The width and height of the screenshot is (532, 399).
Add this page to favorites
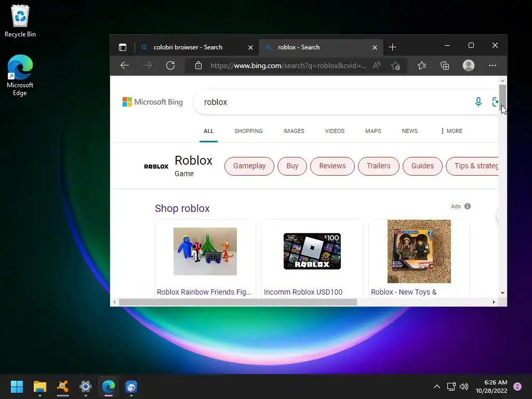pyautogui.click(x=395, y=65)
